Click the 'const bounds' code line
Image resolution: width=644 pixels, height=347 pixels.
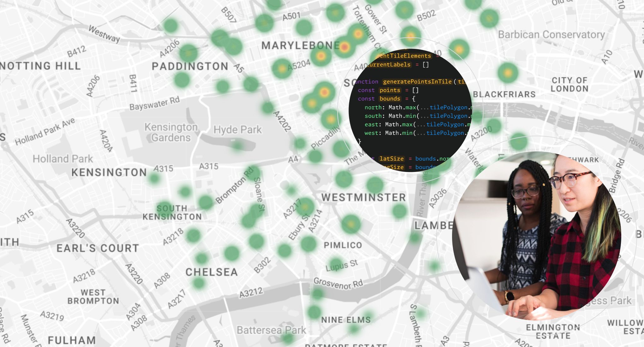pos(387,99)
